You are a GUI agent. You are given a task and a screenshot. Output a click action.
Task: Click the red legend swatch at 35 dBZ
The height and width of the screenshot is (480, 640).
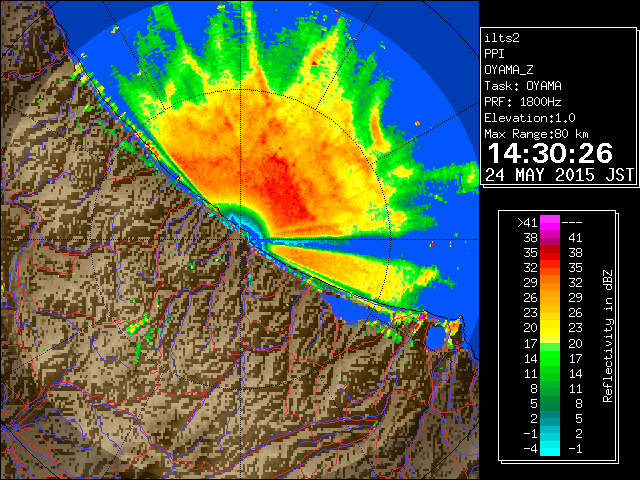[550, 253]
